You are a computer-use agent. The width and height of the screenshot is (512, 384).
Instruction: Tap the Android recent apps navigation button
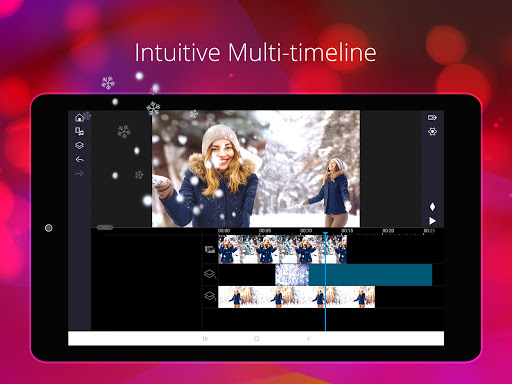click(205, 339)
